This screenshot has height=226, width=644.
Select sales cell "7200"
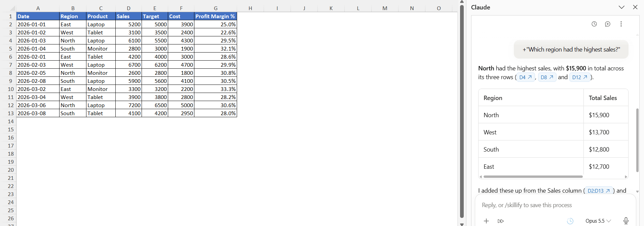pos(128,105)
